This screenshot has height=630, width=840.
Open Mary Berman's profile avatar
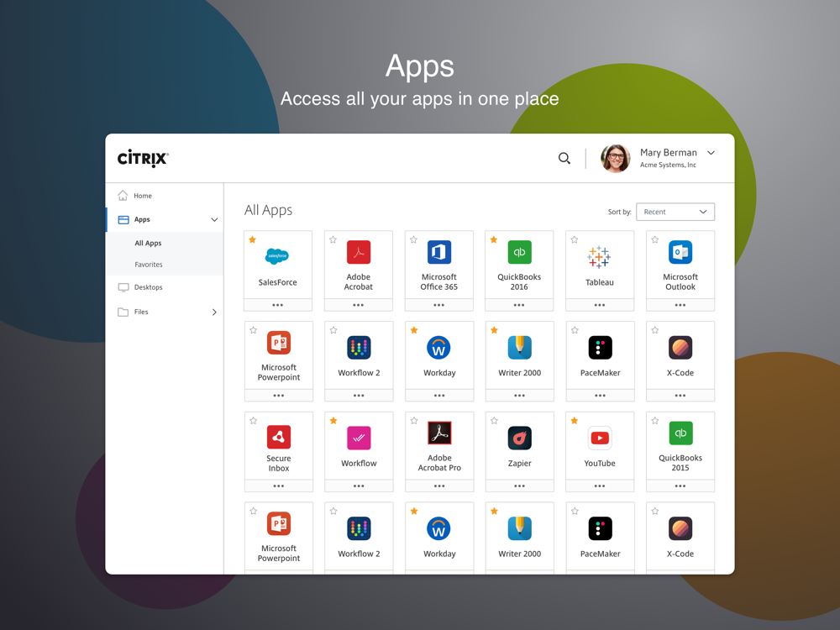615,159
